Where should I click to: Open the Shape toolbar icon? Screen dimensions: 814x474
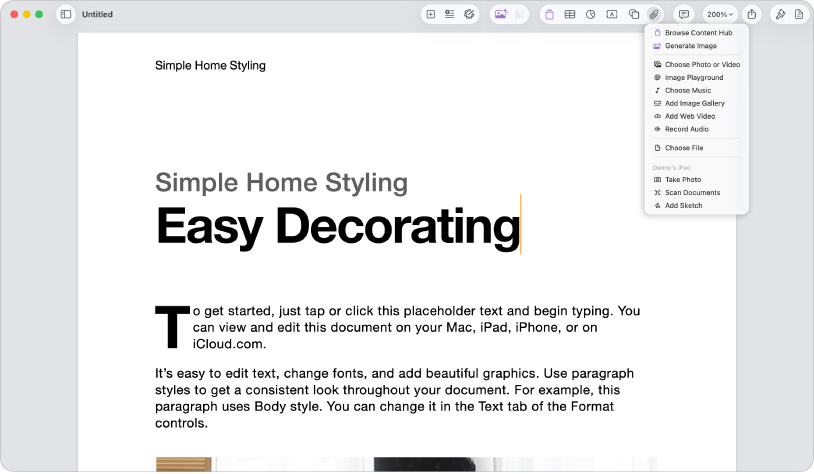click(x=634, y=15)
